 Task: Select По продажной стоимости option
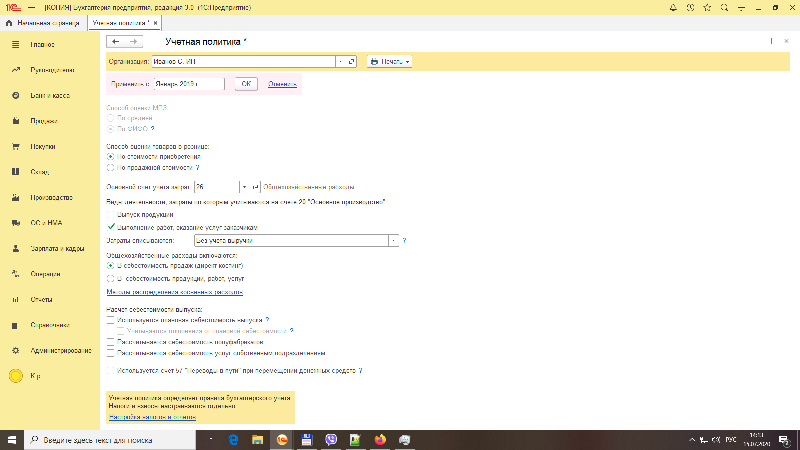coord(110,168)
